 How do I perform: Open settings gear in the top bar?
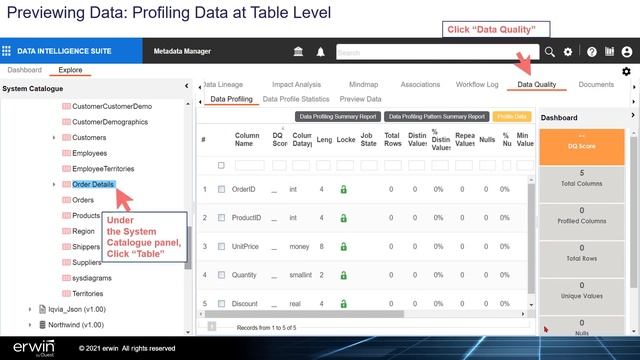pos(568,52)
